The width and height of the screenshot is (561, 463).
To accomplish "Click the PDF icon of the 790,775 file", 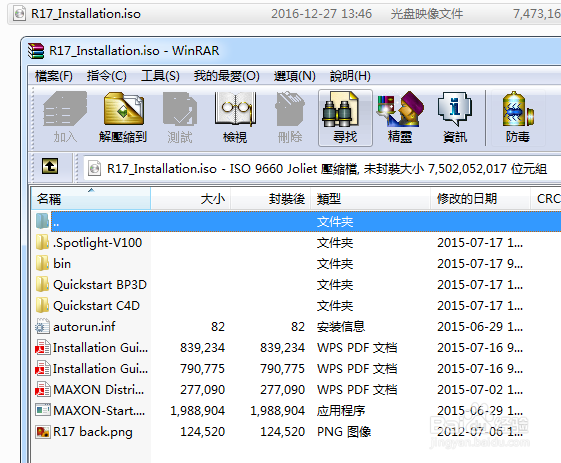I will pos(42,369).
